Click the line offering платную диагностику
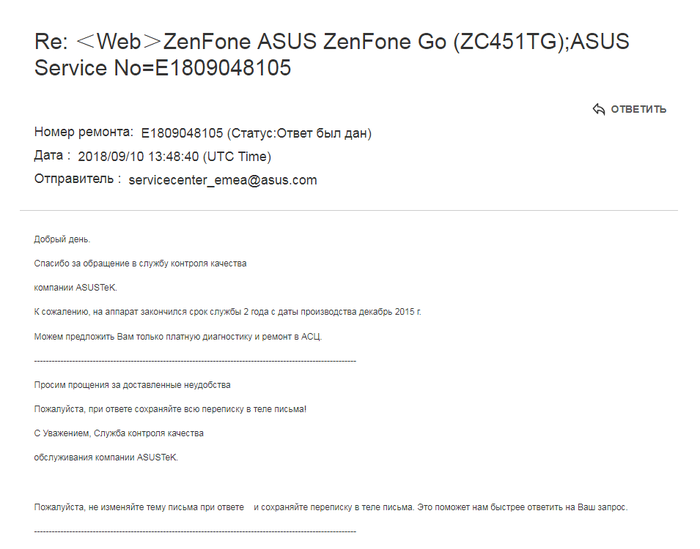This screenshot has width=700, height=549. click(x=178, y=336)
